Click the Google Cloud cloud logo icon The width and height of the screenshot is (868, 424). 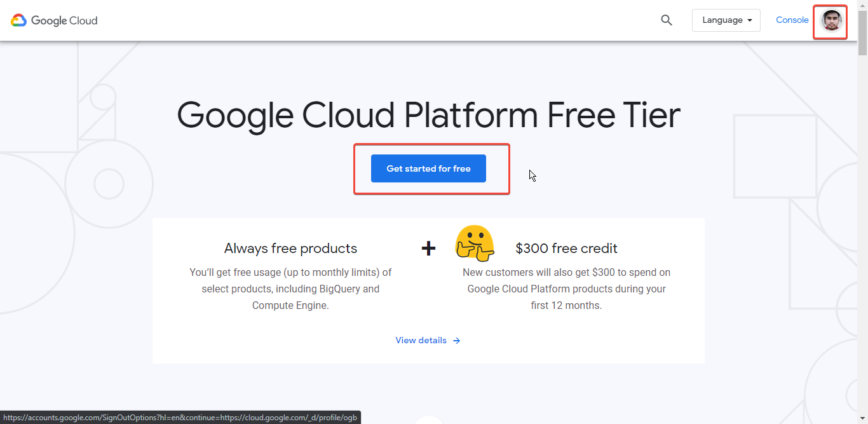pyautogui.click(x=18, y=20)
